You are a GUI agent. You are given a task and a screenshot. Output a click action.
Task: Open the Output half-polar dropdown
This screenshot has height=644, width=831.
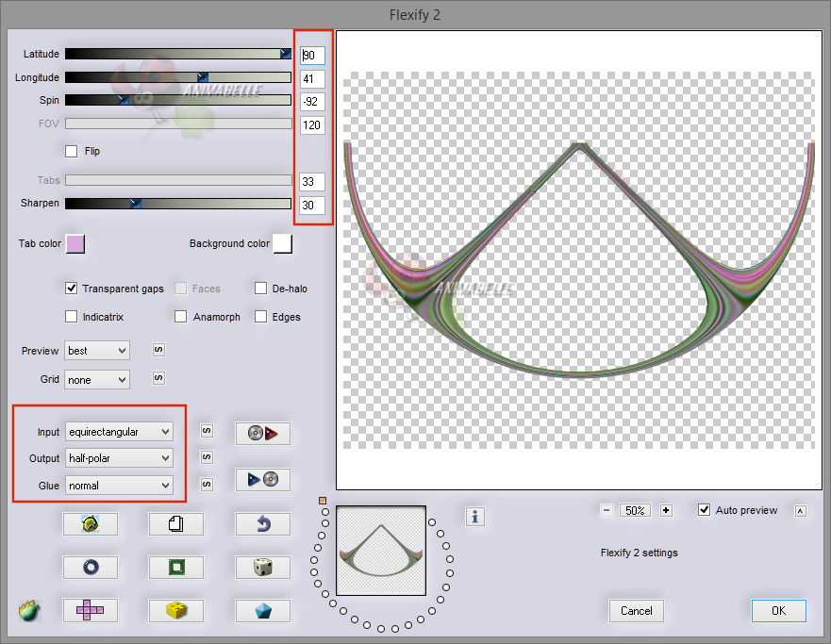pyautogui.click(x=119, y=458)
